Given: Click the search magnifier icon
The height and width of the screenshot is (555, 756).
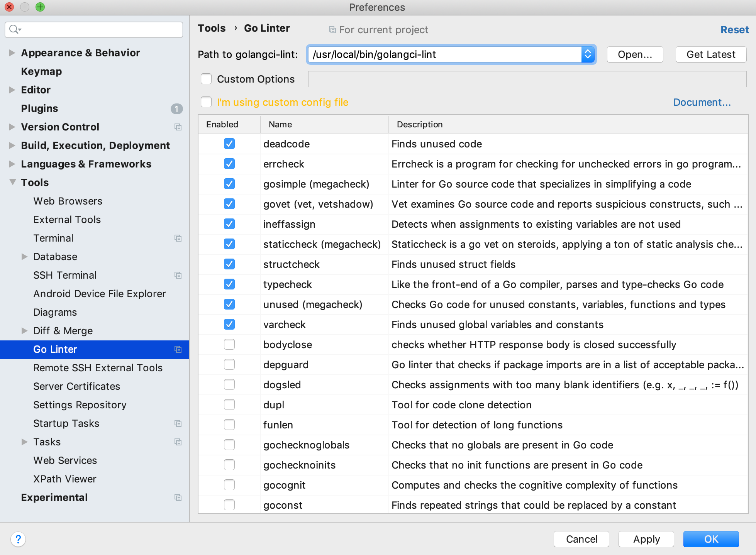Looking at the screenshot, I should click(x=14, y=29).
